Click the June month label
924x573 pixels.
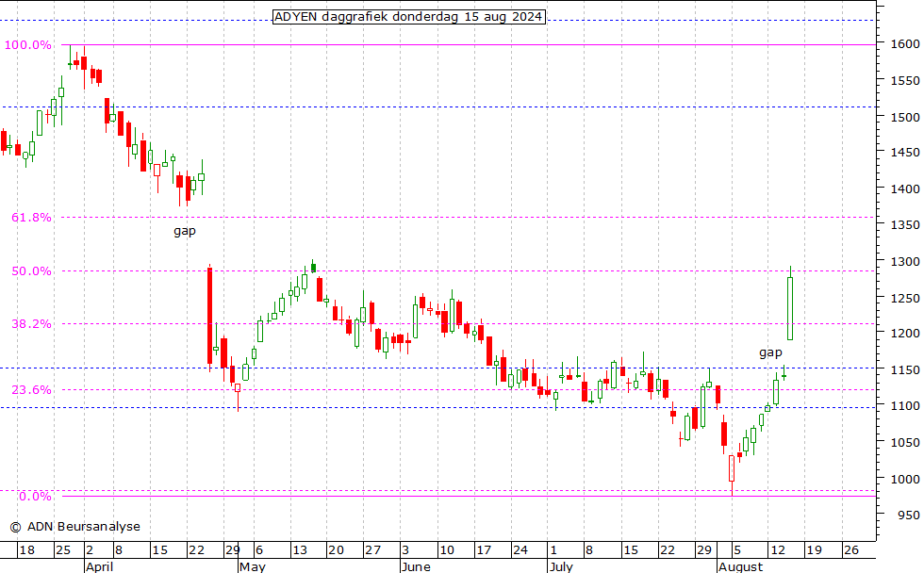tap(416, 566)
